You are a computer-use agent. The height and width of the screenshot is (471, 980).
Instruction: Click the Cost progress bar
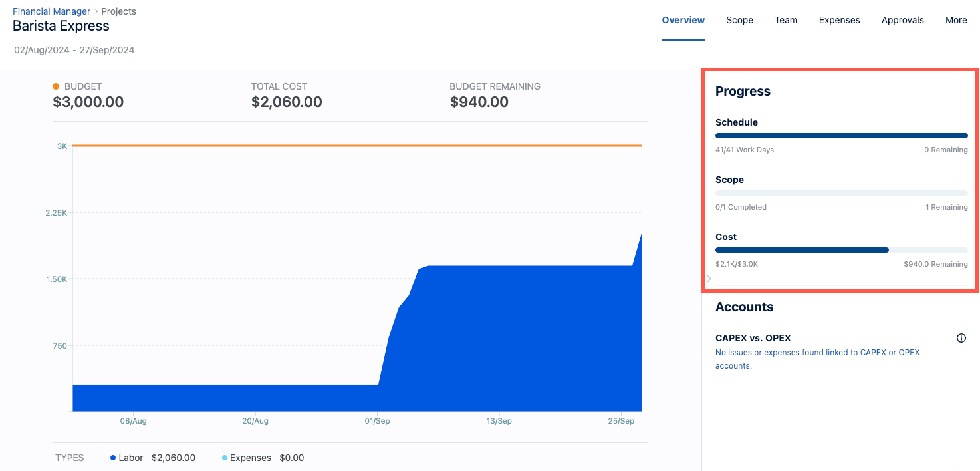(x=841, y=250)
